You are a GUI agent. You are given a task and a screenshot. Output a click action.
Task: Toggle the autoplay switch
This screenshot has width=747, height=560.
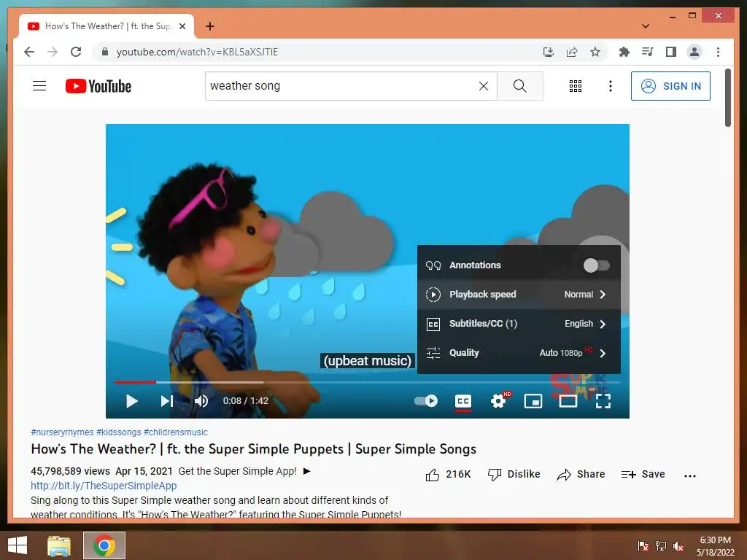pos(425,401)
